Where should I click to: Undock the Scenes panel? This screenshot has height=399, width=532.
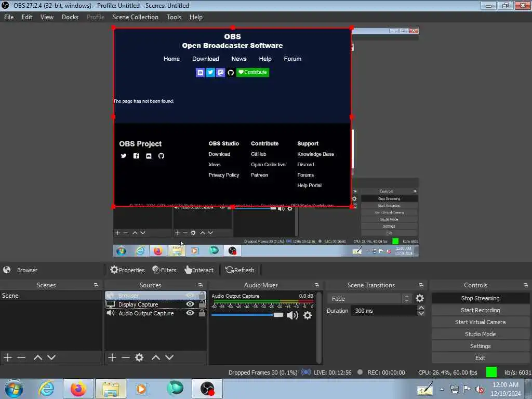[96, 285]
